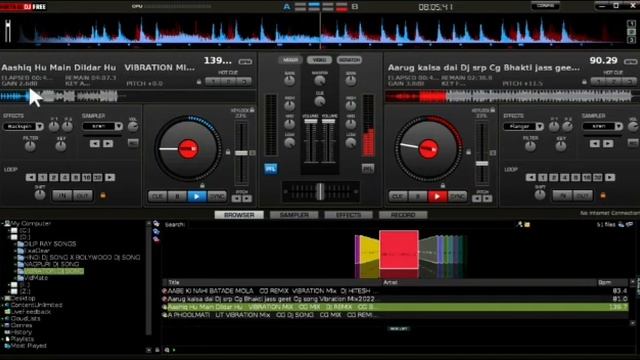Click deck A filter knob
Screen dimensions: 640x360
pyautogui.click(x=30, y=146)
